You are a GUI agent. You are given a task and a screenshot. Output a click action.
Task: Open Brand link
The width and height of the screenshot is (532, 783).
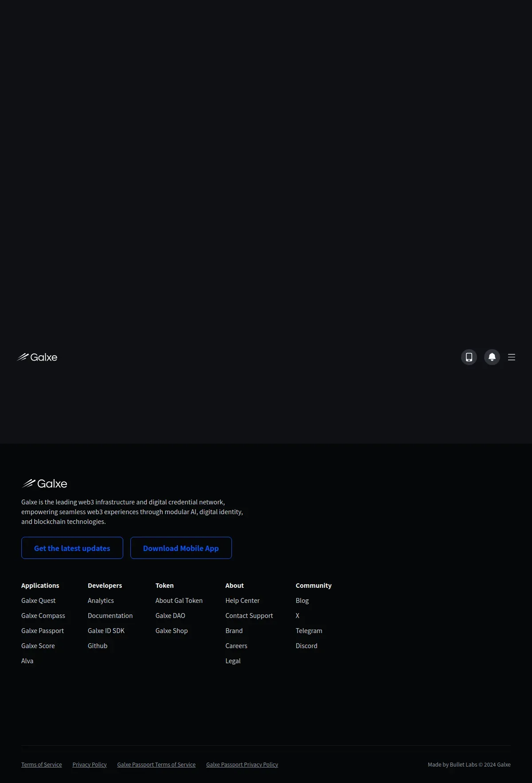tap(234, 631)
